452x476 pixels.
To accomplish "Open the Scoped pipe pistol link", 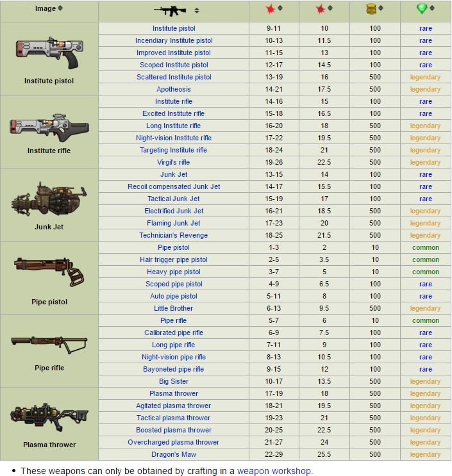I will pyautogui.click(x=174, y=284).
